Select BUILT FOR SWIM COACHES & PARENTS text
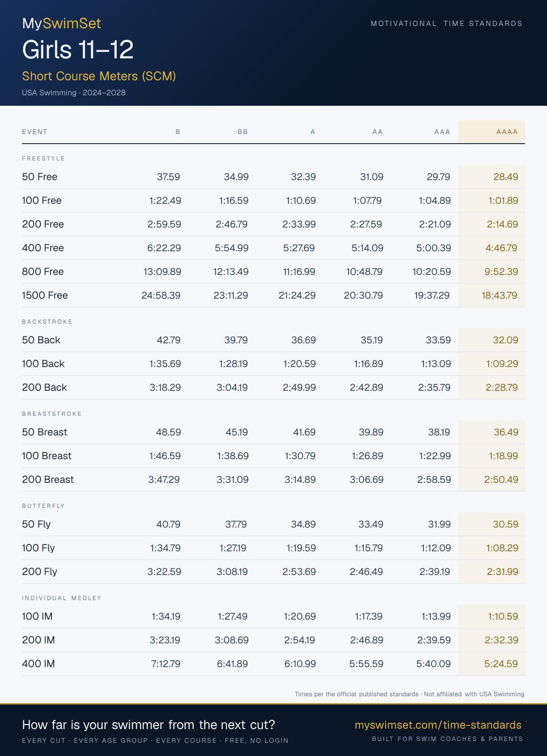This screenshot has height=756, width=547. pos(448,739)
